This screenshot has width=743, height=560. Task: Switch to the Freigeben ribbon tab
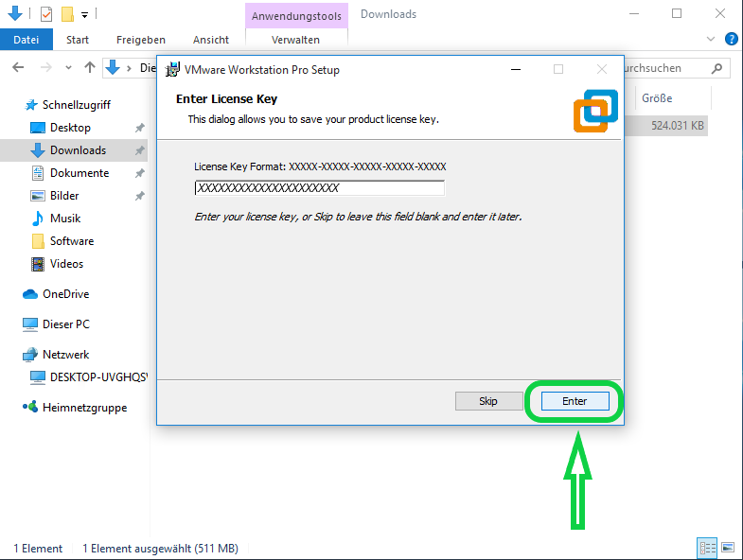pyautogui.click(x=141, y=40)
